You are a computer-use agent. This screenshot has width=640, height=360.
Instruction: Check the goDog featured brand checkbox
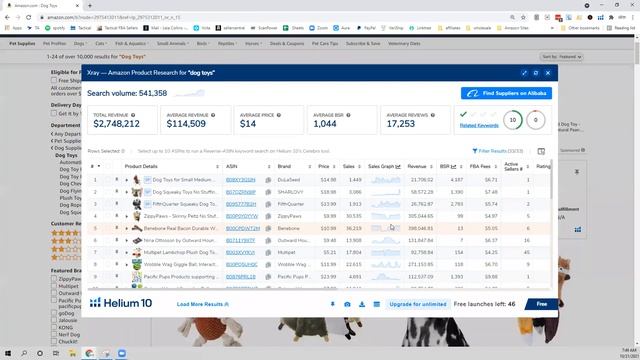54,313
